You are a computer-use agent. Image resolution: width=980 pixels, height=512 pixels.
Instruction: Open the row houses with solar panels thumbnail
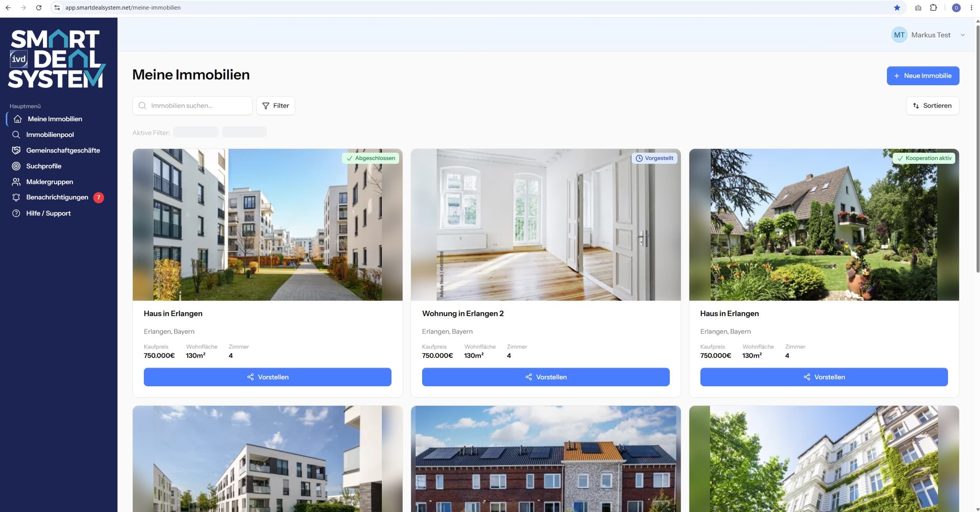click(x=546, y=459)
